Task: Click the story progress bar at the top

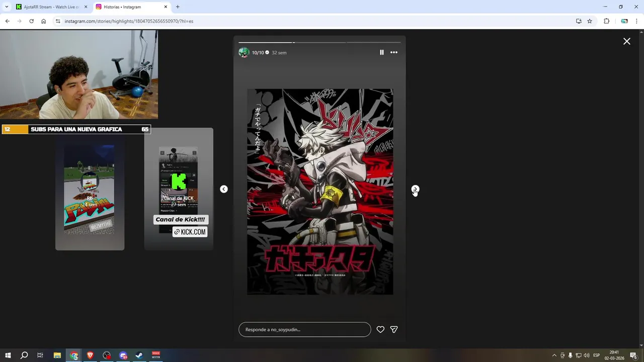Action: [319, 42]
